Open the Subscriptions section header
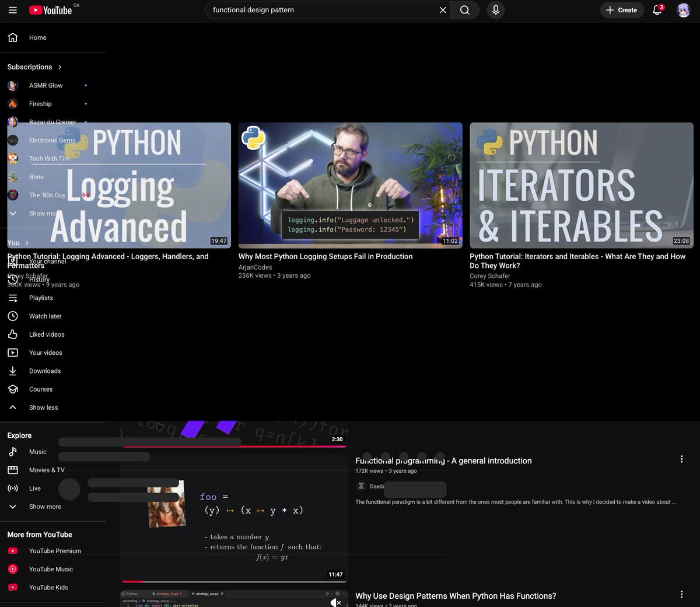Image resolution: width=700 pixels, height=607 pixels. [x=34, y=67]
